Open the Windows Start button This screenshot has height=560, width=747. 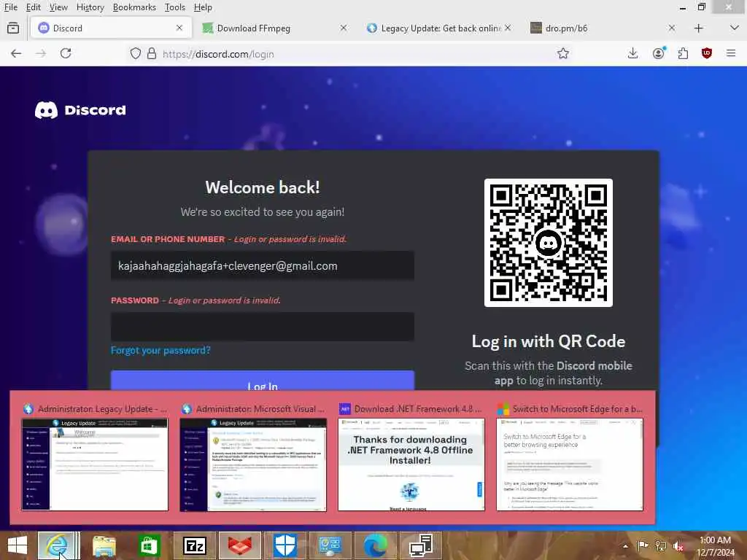click(18, 545)
